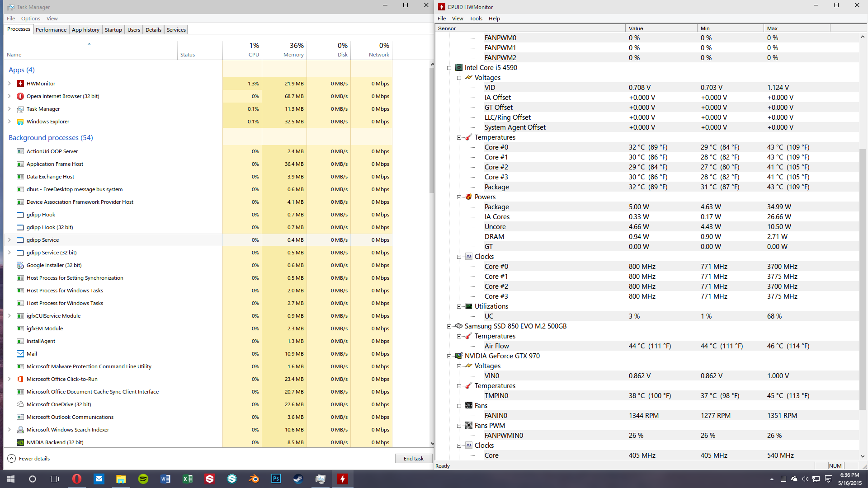Open Photoshop from the taskbar
Viewport: 868px width, 488px height.
point(276,479)
